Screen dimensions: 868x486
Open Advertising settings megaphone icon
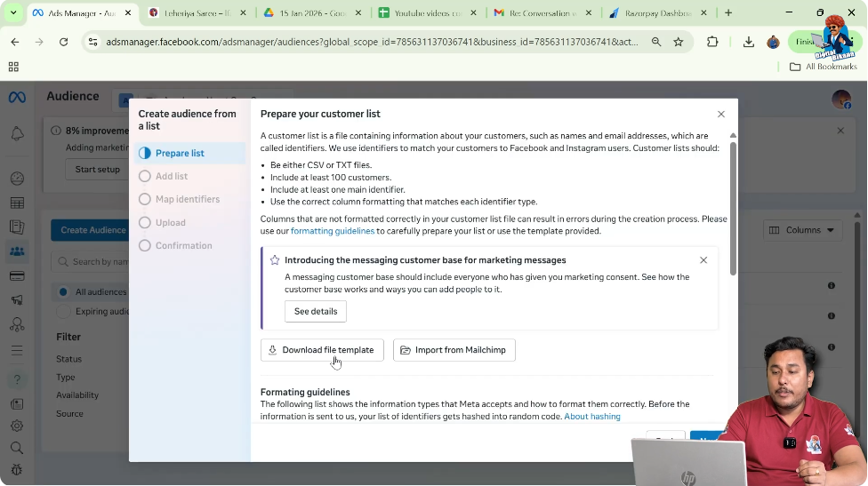tap(17, 300)
